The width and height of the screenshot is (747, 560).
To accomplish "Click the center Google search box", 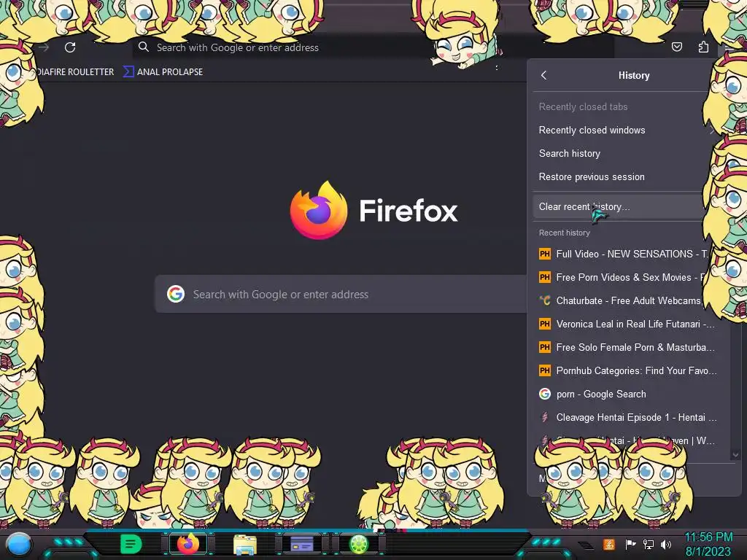I will point(341,295).
